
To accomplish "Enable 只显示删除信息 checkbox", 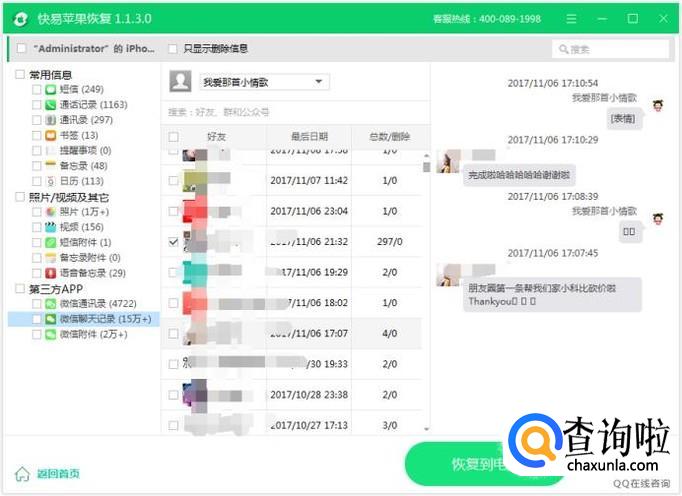I will coord(173,48).
